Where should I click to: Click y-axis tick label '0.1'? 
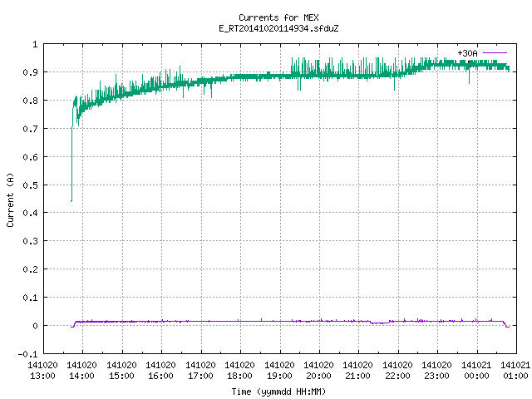point(30,298)
